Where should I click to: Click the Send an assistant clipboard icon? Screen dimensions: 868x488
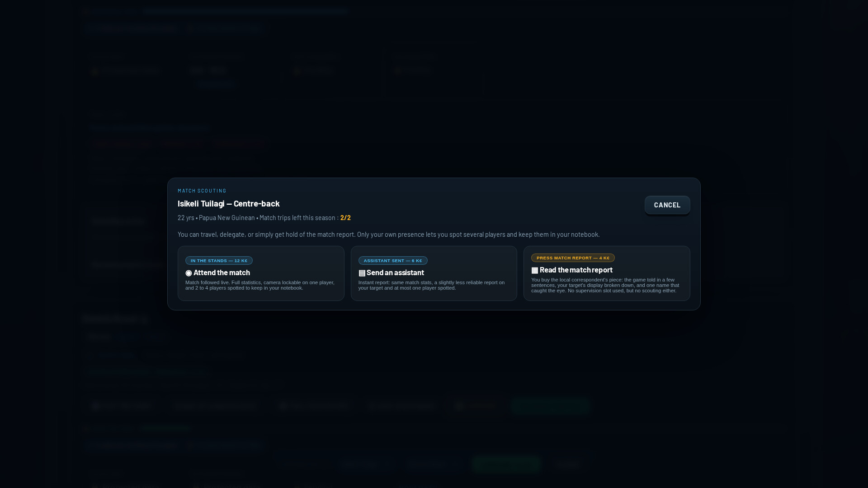point(362,273)
